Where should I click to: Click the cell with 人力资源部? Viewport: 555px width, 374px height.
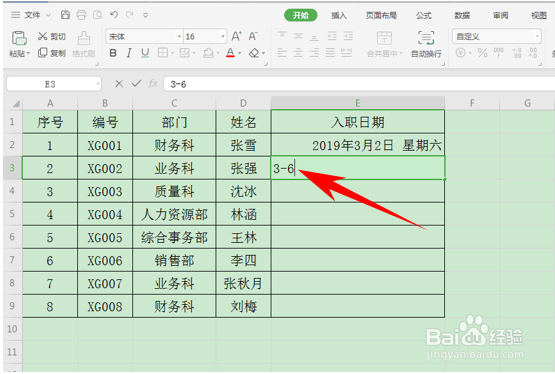(x=174, y=214)
